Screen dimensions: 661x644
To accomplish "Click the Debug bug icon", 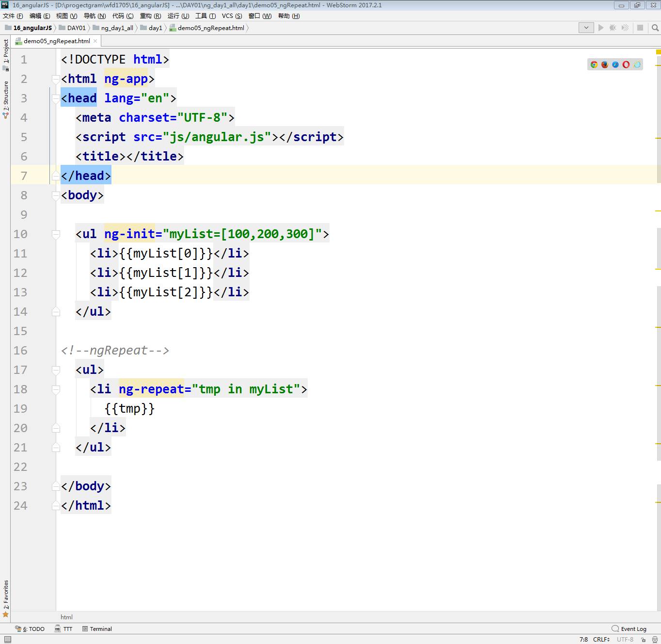I will coord(613,28).
